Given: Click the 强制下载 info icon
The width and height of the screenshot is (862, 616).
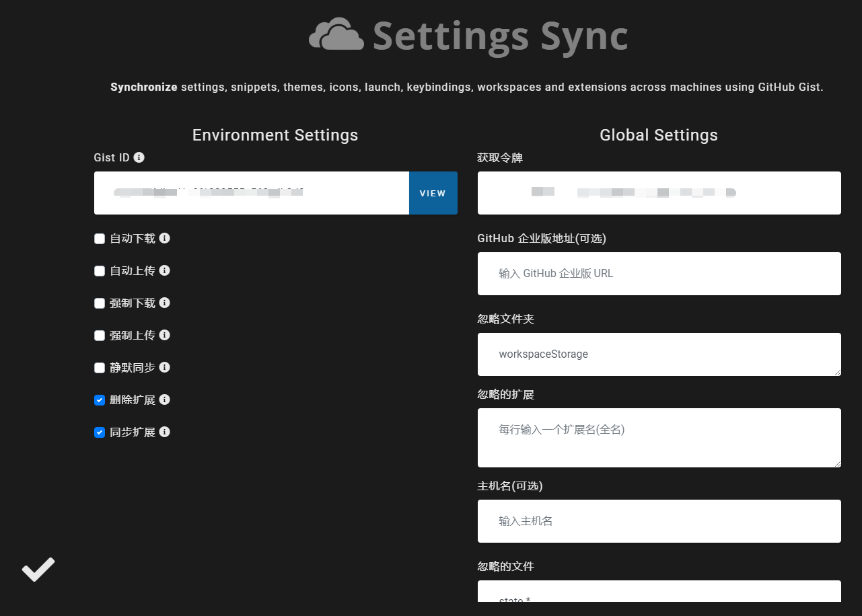Looking at the screenshot, I should [164, 303].
